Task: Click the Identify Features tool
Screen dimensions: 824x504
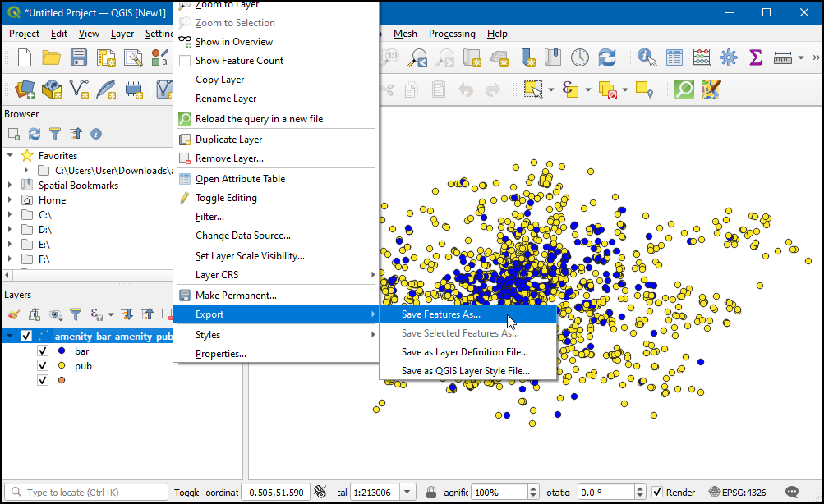Action: point(647,57)
